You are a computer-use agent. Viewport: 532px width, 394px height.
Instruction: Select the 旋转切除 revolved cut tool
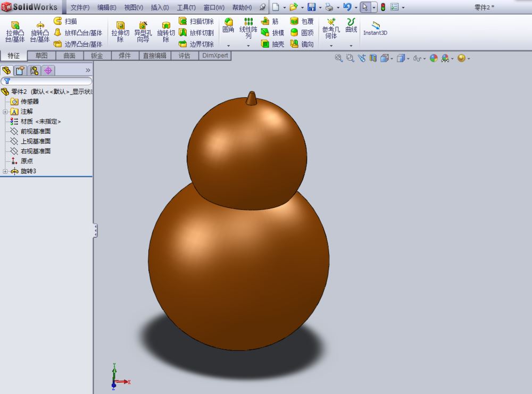pyautogui.click(x=166, y=31)
